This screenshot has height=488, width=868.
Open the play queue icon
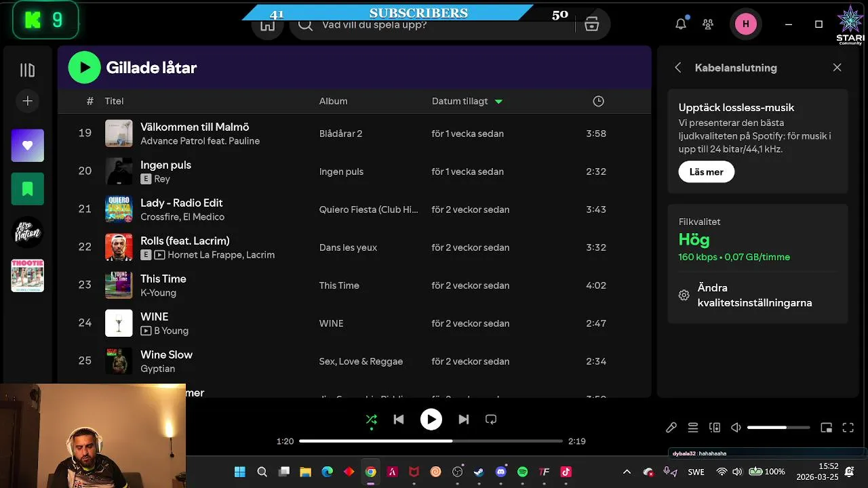[x=693, y=428]
